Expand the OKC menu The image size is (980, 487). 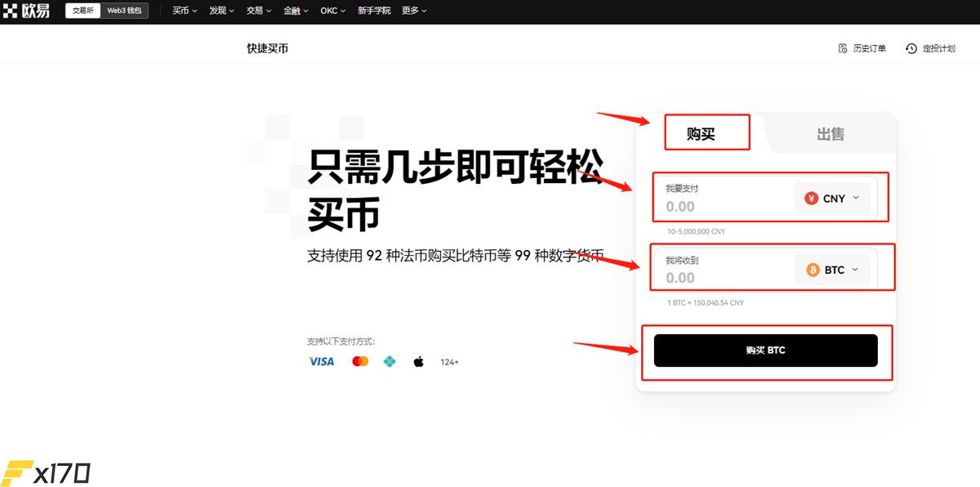(x=332, y=11)
